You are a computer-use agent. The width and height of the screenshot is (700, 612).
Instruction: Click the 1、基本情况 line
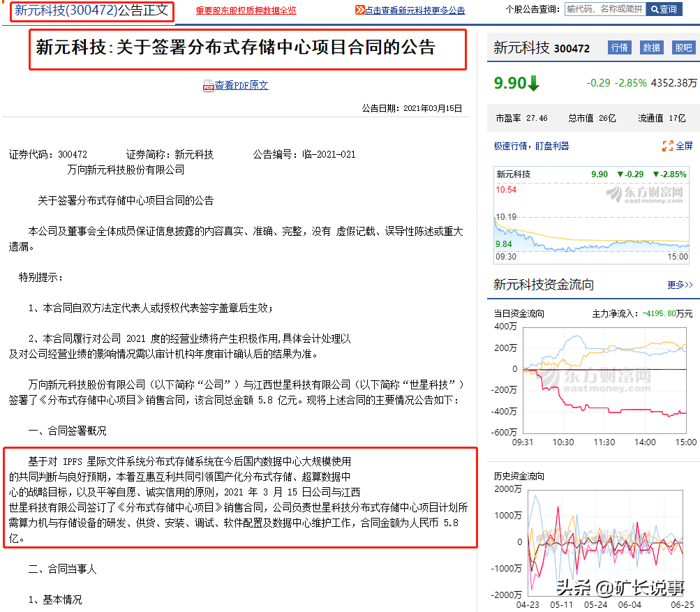55,599
